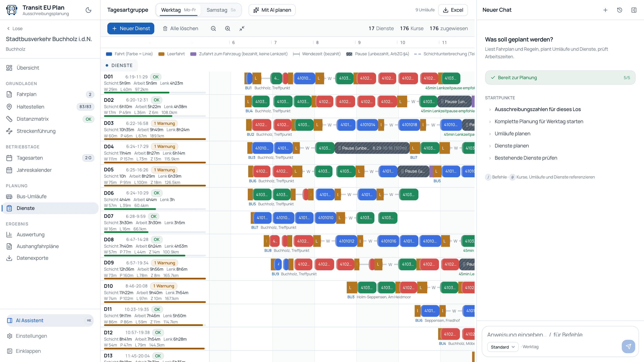Open chat history with the clock icon
Image resolution: width=644 pixels, height=362 pixels.
click(x=619, y=10)
